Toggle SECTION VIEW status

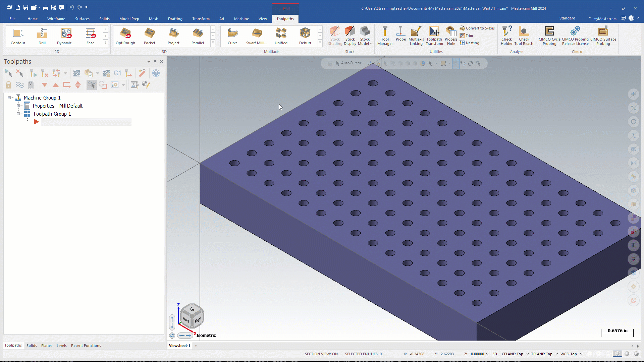coord(321,354)
